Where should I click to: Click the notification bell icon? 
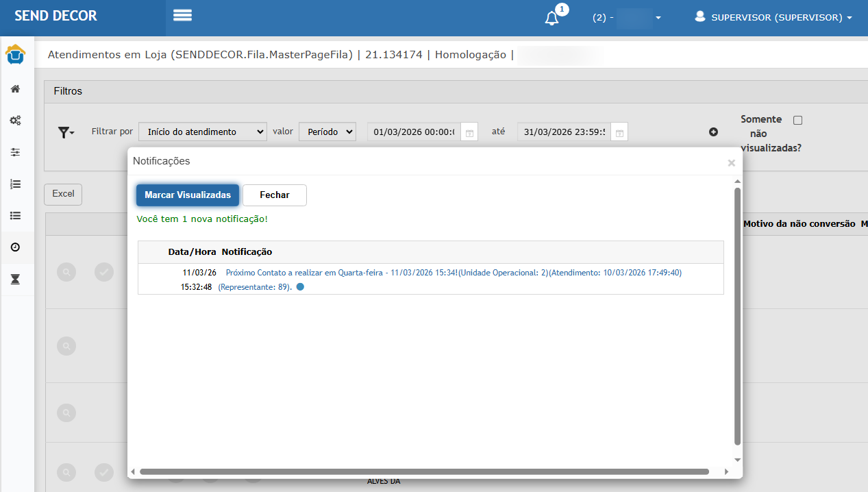pos(551,19)
